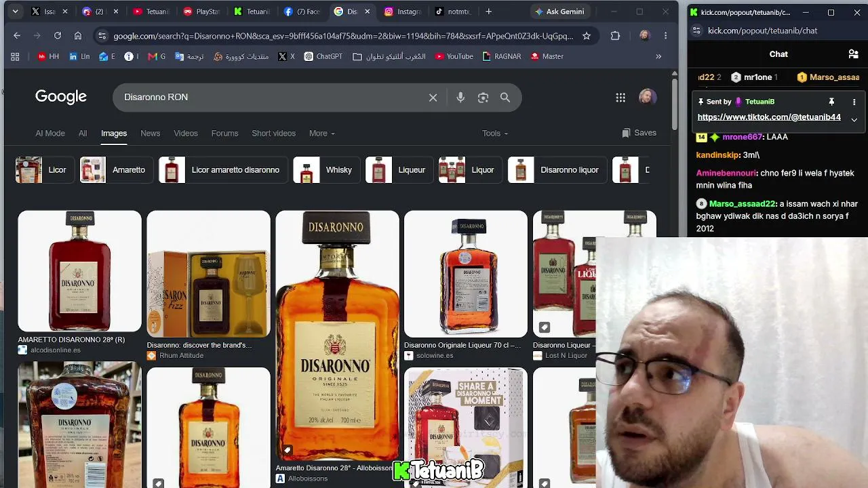Screen dimensions: 868x488
Task: Open the Disaronno fizz gift box image
Action: coord(208,274)
